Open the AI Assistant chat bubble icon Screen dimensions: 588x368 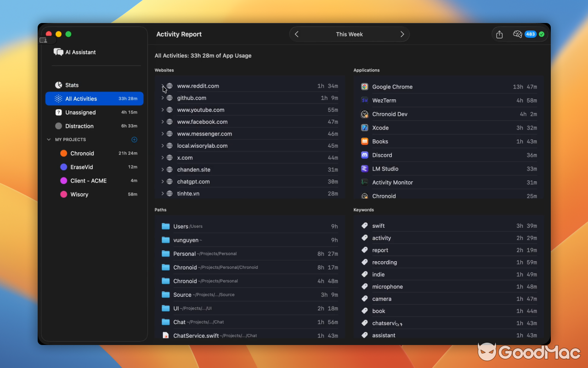[x=58, y=52]
